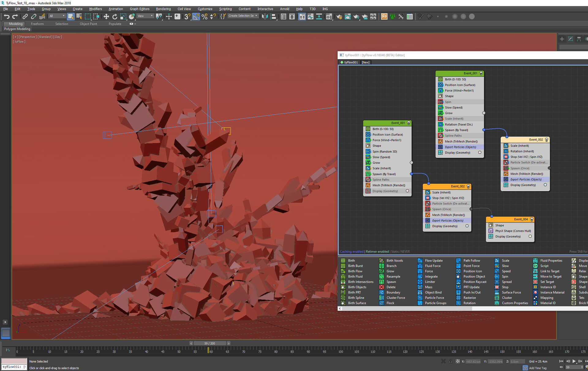The width and height of the screenshot is (588, 371).
Task: Click the green trees toolbar icon
Action: point(393,17)
